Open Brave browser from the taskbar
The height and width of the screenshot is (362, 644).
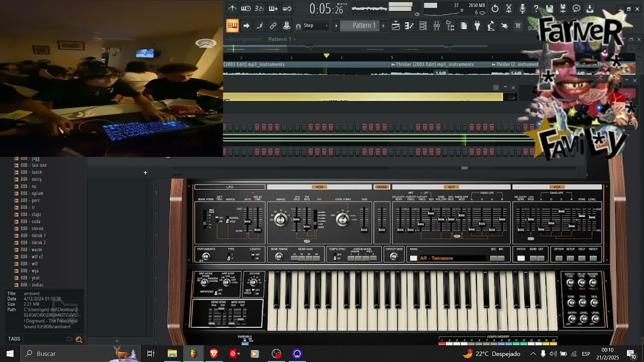[214, 353]
